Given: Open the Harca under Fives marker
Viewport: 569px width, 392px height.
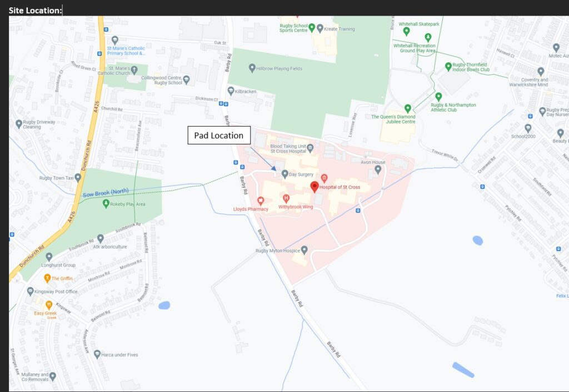Looking at the screenshot, I should coord(97,354).
